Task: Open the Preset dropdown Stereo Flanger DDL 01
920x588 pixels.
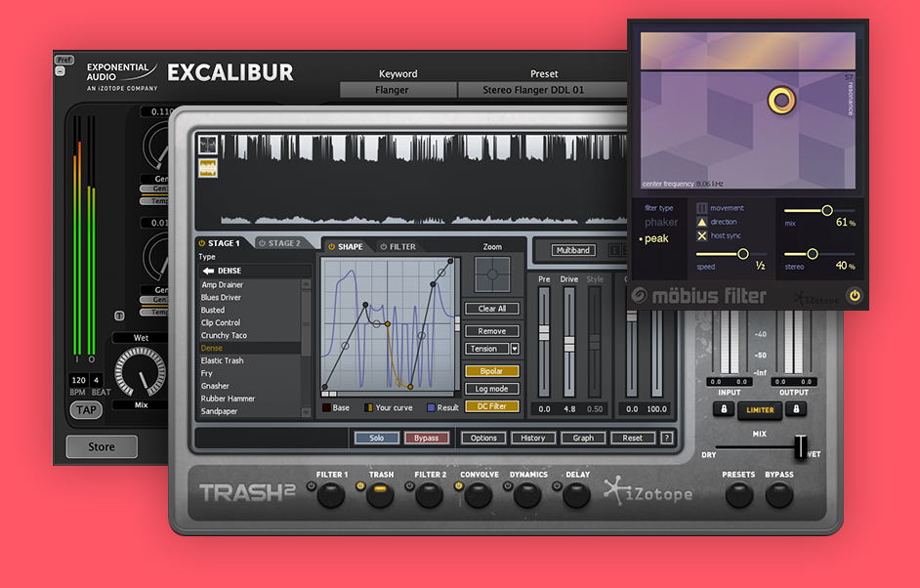Action: [x=542, y=90]
